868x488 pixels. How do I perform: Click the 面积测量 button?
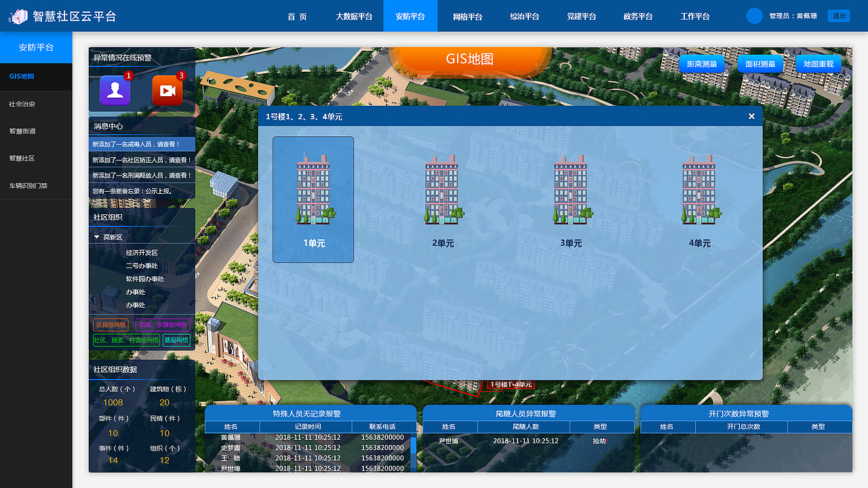tap(760, 64)
